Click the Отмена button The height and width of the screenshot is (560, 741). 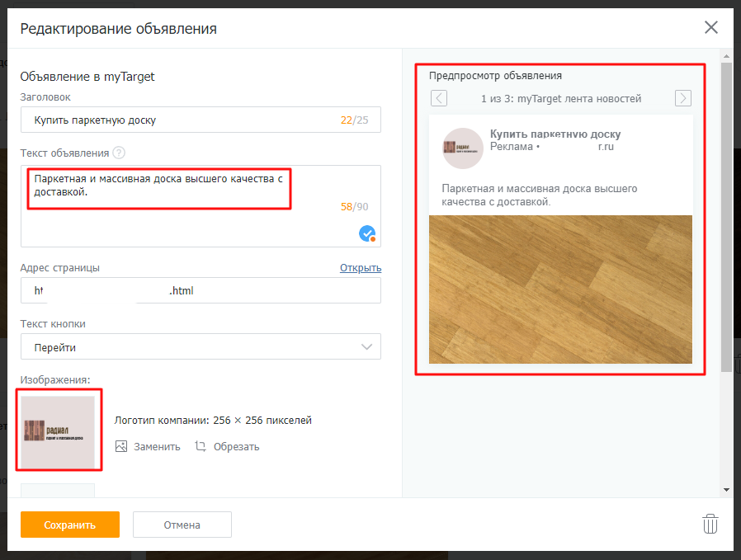coord(182,525)
